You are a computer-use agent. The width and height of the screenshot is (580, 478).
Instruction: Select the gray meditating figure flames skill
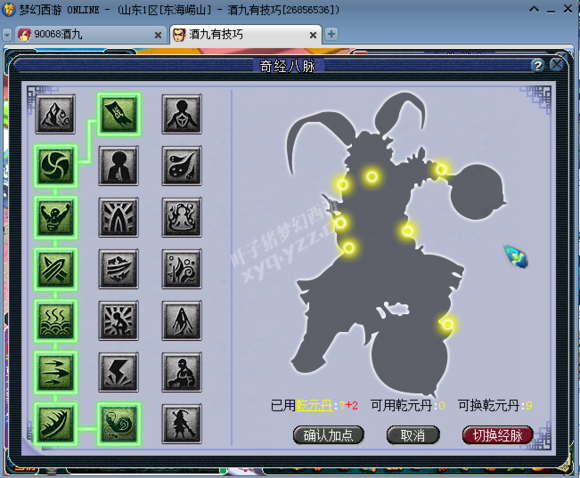(x=182, y=218)
